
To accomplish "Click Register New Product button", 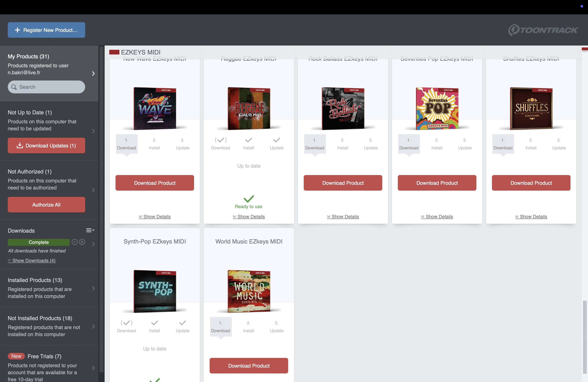I will pos(46,30).
